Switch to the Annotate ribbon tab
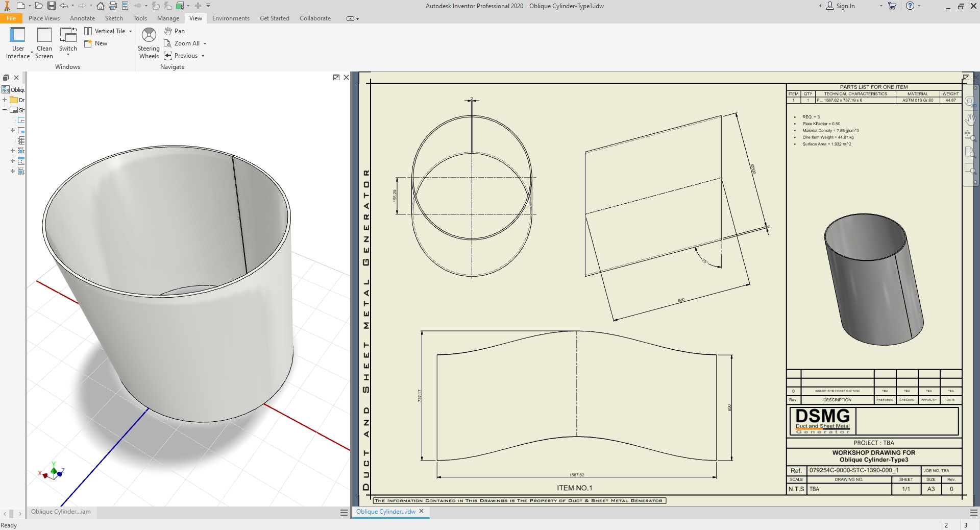980x530 pixels. click(x=82, y=18)
